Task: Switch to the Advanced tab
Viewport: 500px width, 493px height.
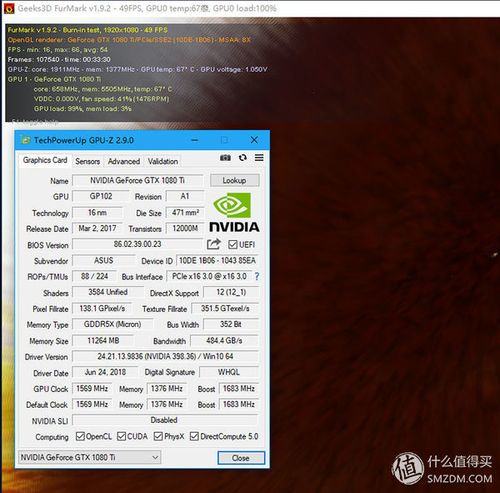Action: 124,161
